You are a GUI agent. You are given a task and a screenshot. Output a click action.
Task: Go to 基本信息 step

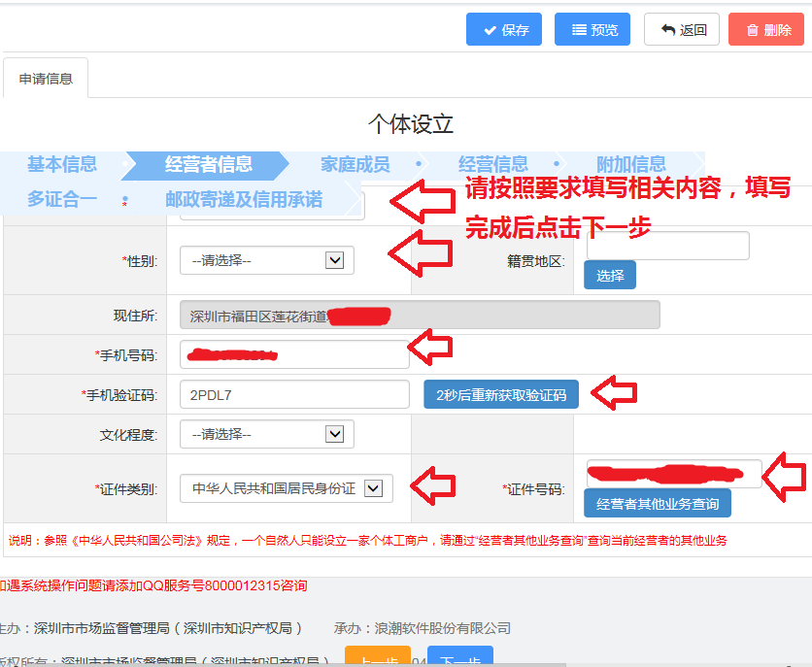tap(61, 164)
